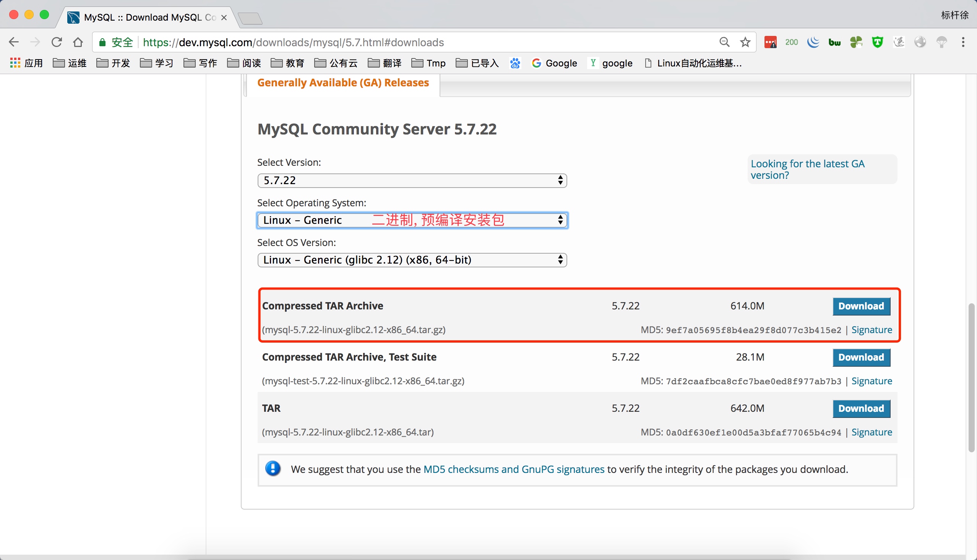Download the 642.0M TAR file
Screen dimensions: 977x560
[x=861, y=408]
